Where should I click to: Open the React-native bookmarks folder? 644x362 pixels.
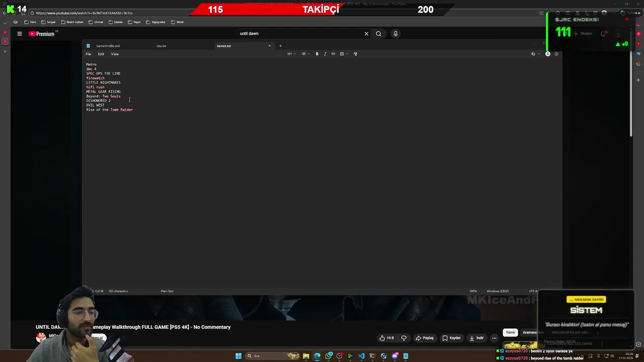pos(72,22)
